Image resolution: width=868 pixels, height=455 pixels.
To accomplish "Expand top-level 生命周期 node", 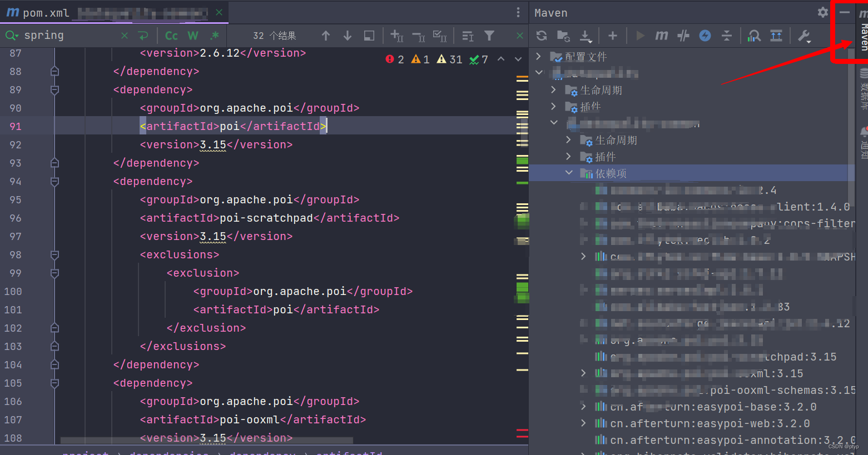I will coord(553,89).
